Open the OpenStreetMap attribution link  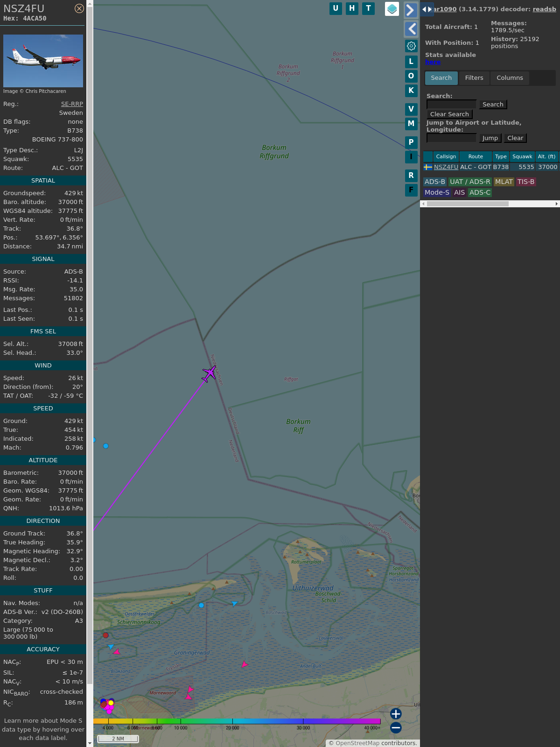[357, 743]
